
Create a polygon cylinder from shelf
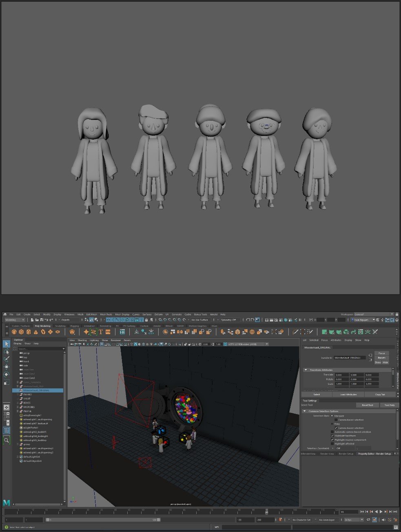click(29, 332)
